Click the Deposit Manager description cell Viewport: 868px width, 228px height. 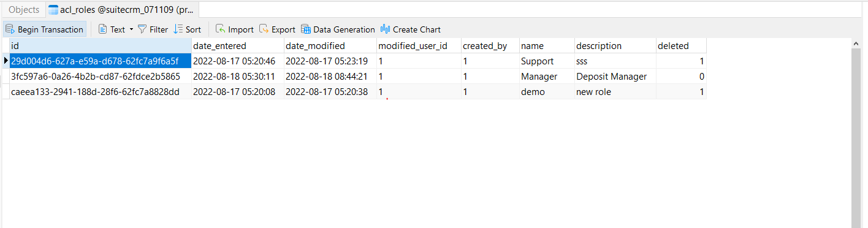tap(615, 77)
